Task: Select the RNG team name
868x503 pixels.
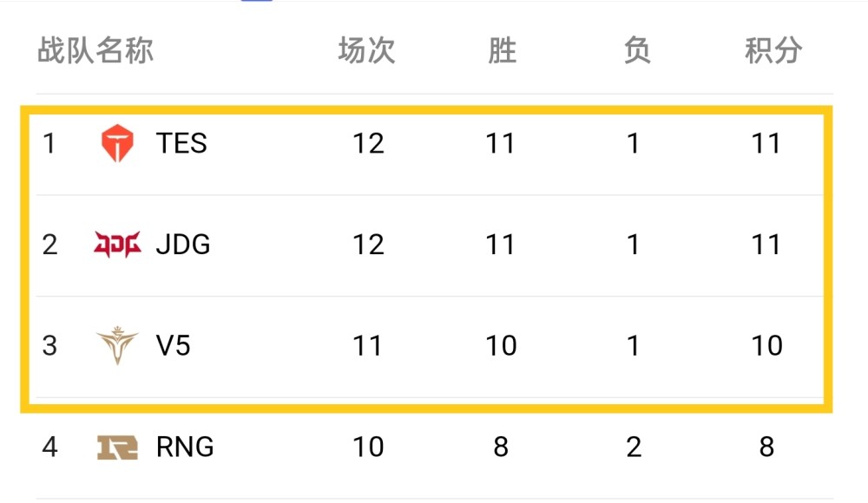Action: click(185, 447)
